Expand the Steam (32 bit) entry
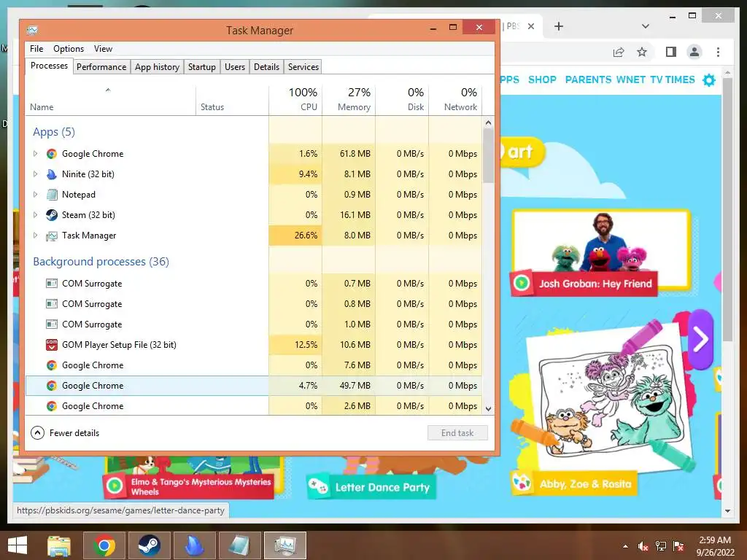The width and height of the screenshot is (747, 560). point(35,215)
